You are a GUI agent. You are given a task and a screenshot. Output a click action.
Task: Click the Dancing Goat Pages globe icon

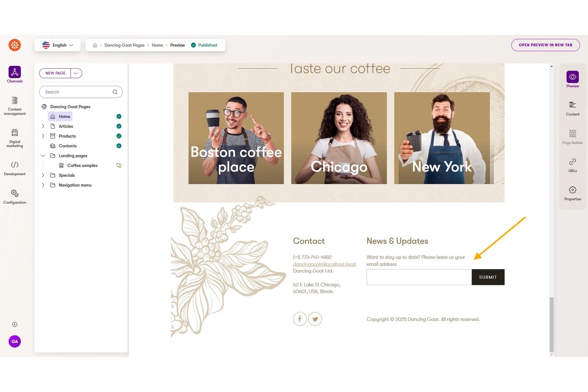click(44, 107)
